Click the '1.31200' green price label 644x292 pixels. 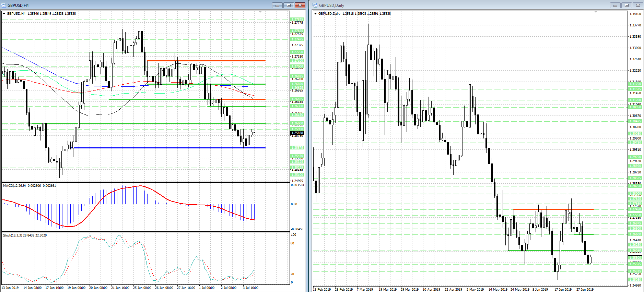[x=635, y=100]
